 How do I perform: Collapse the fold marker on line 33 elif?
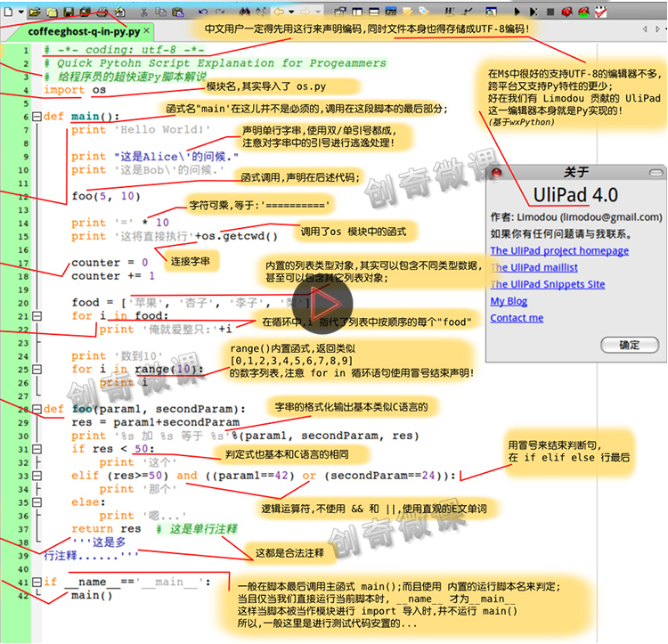[37, 476]
